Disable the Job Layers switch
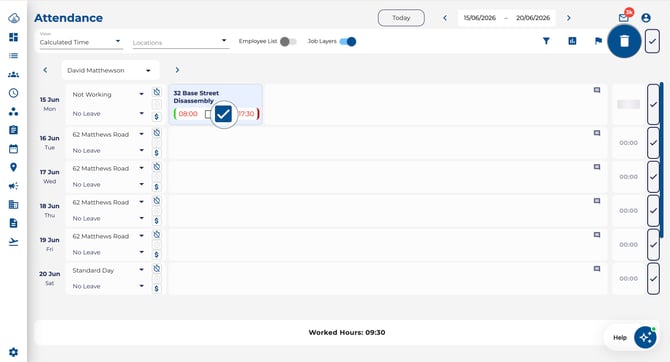 coord(348,41)
